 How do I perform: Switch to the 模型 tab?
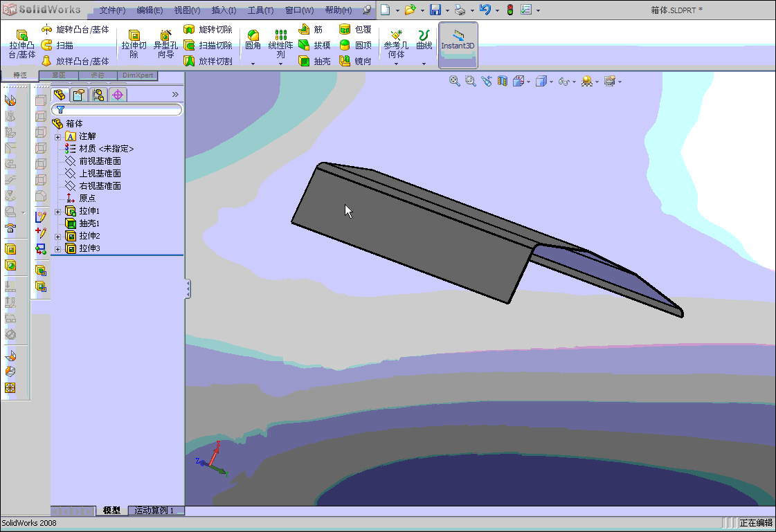112,511
